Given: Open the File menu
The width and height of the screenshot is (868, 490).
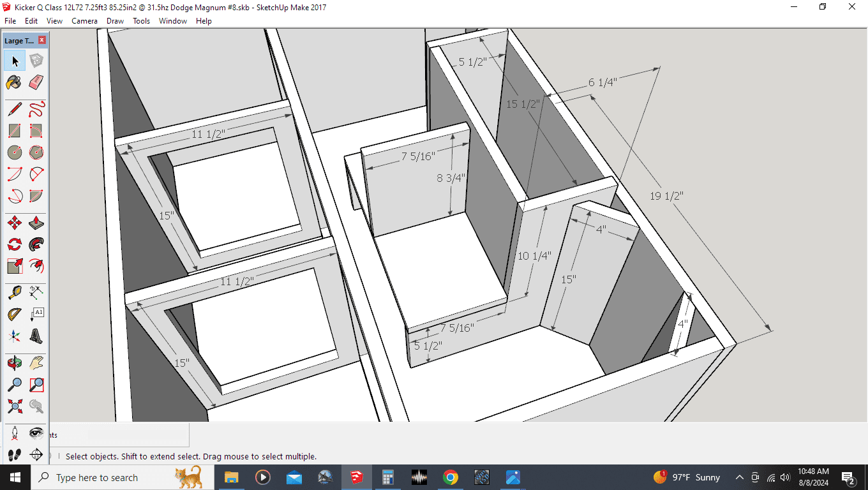Looking at the screenshot, I should tap(10, 21).
